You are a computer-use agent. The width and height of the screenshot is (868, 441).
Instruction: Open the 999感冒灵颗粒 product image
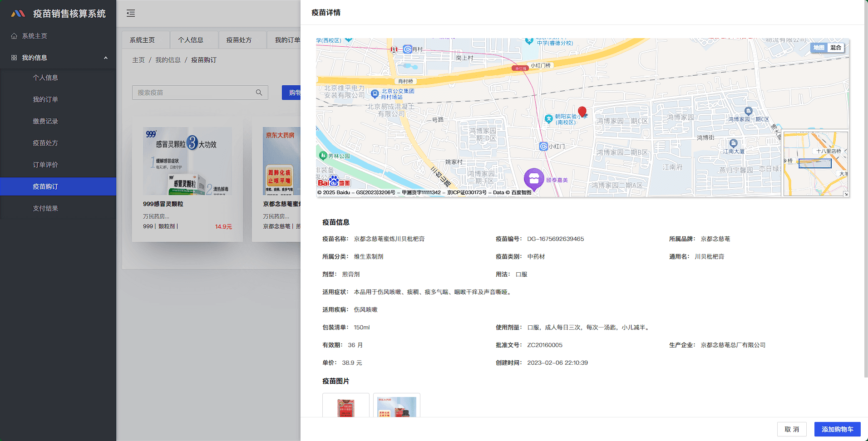pos(187,161)
